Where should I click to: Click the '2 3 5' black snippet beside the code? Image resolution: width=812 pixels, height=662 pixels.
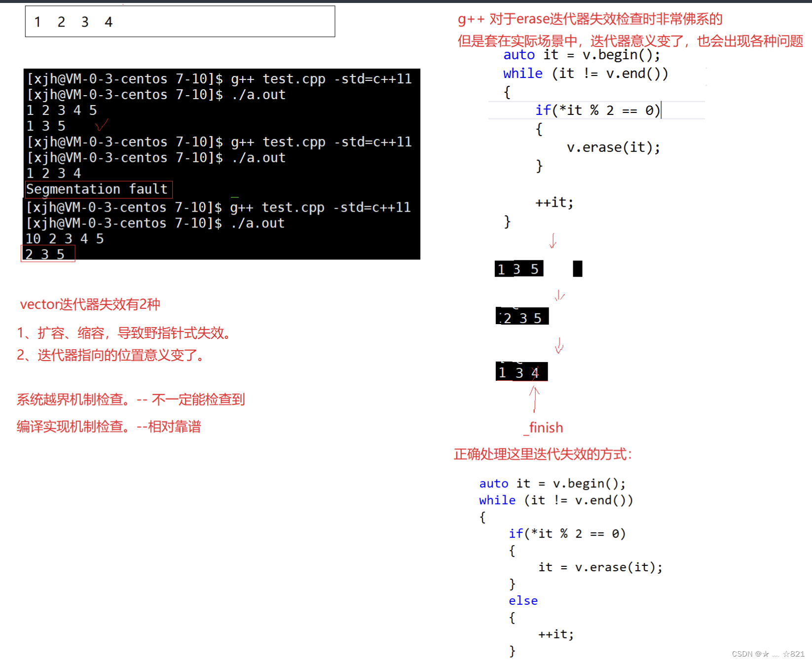coord(522,317)
